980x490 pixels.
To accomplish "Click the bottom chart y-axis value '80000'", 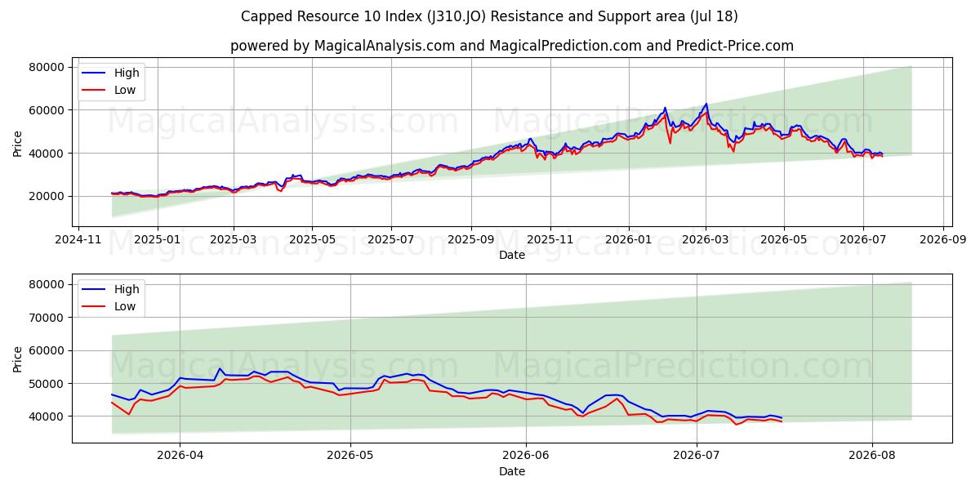I will click(47, 284).
